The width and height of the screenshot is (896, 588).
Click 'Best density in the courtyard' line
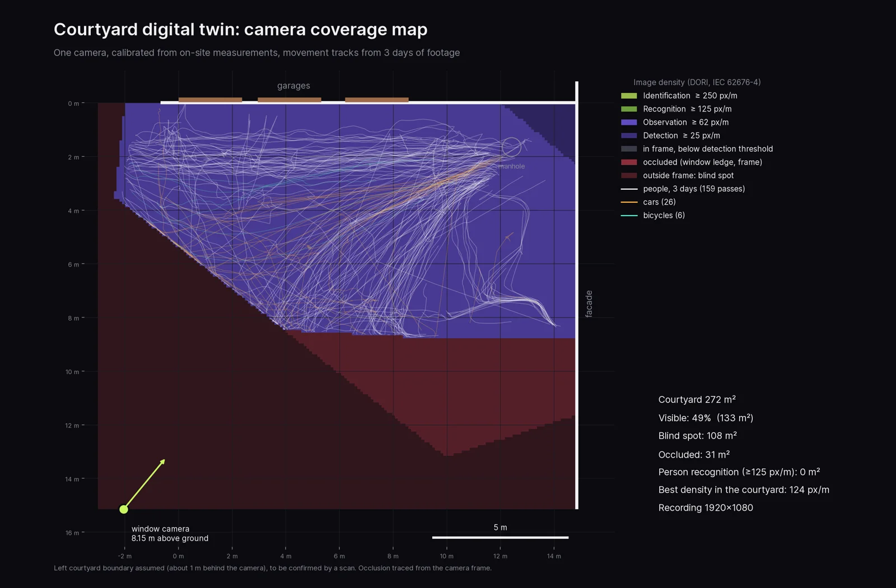pos(744,490)
